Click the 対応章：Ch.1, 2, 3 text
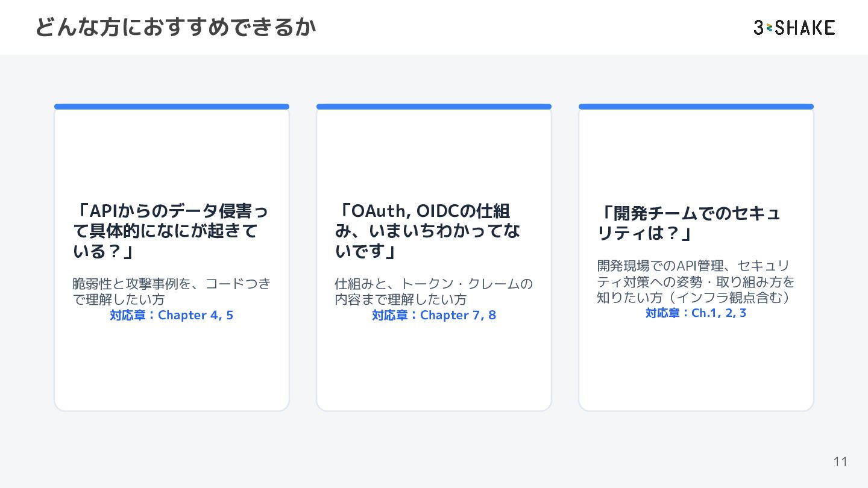 [x=696, y=313]
